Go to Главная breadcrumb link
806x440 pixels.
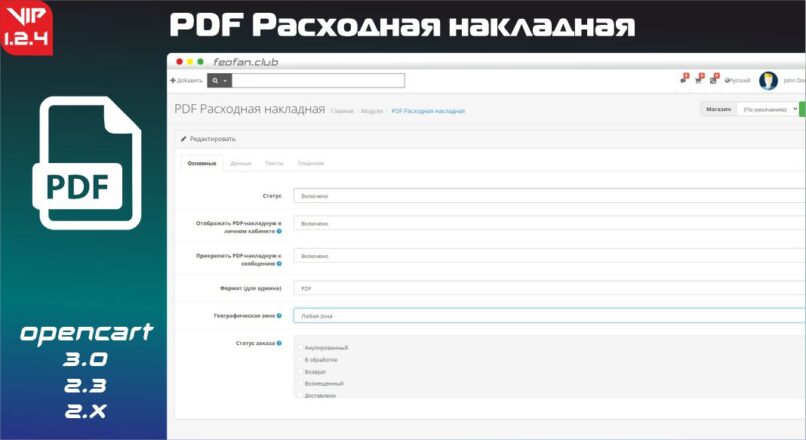[342, 111]
